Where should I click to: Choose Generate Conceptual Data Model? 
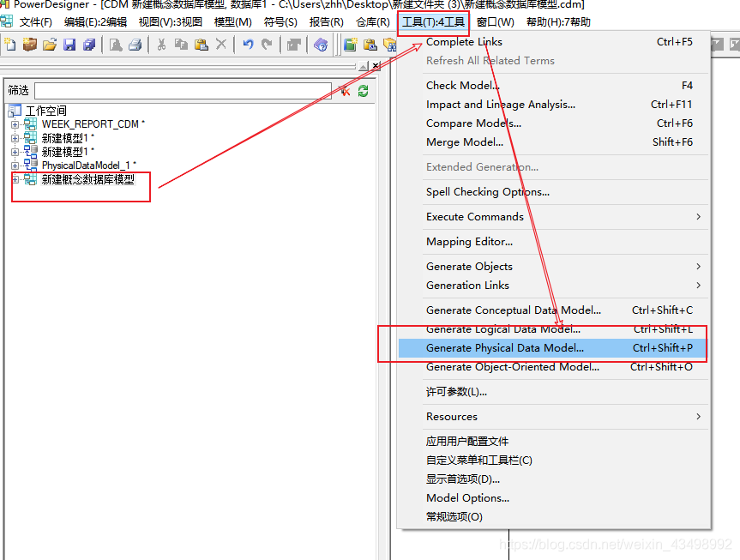[x=552, y=310]
